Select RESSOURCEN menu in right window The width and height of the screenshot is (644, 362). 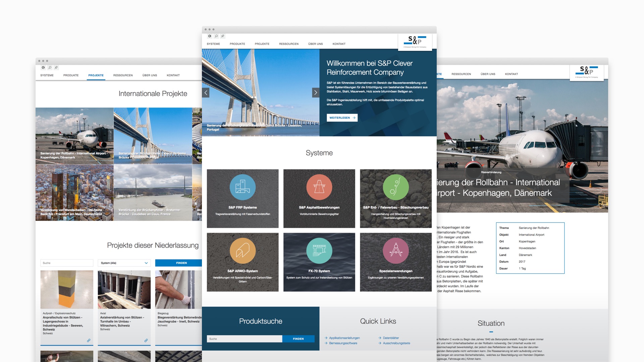[461, 74]
